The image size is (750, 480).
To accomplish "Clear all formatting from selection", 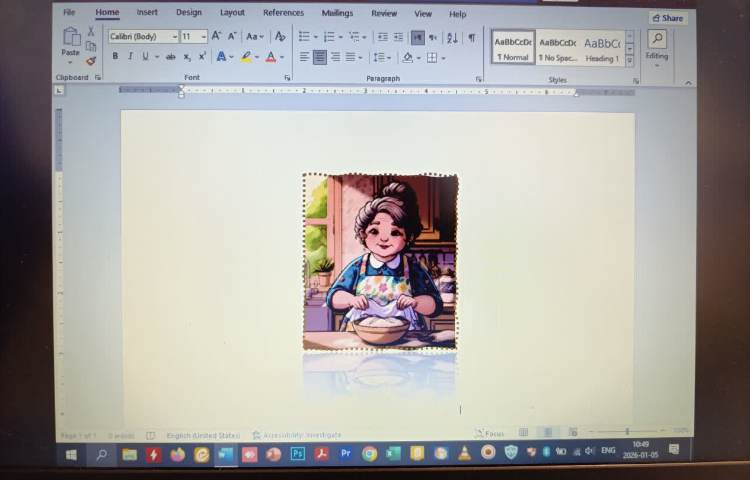I will (x=280, y=37).
